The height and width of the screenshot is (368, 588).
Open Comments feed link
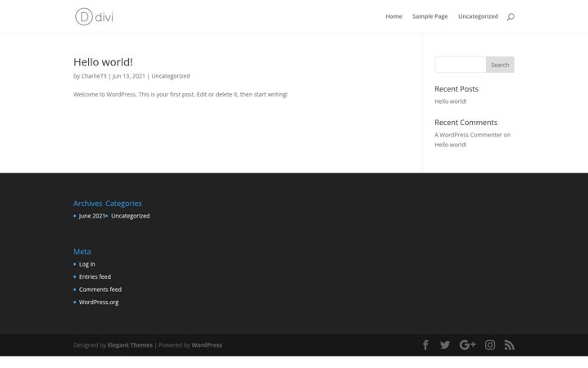coord(100,289)
